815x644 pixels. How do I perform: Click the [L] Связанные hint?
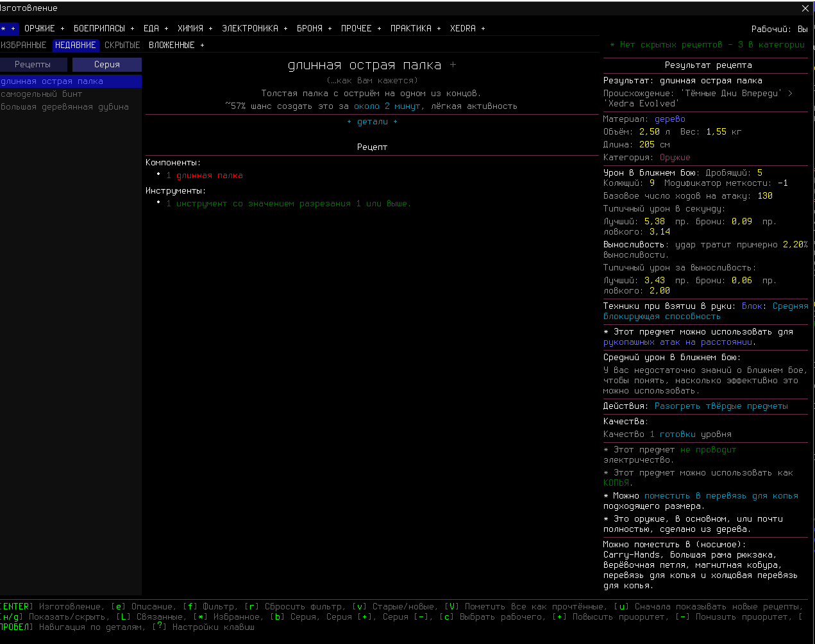pyautogui.click(x=150, y=617)
